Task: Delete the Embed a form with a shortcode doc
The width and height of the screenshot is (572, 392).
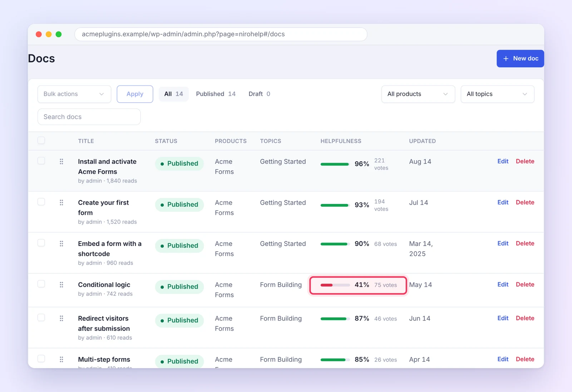Action: pos(525,244)
